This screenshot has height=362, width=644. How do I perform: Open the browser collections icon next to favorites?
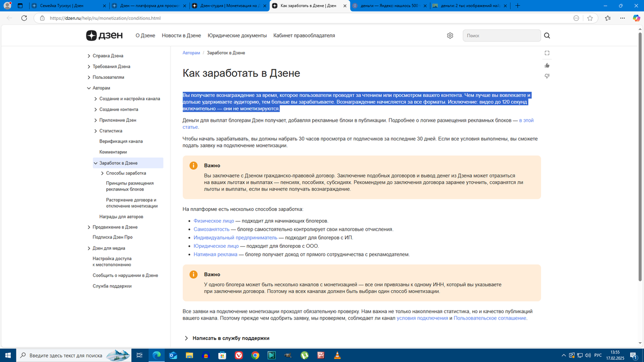tap(608, 18)
